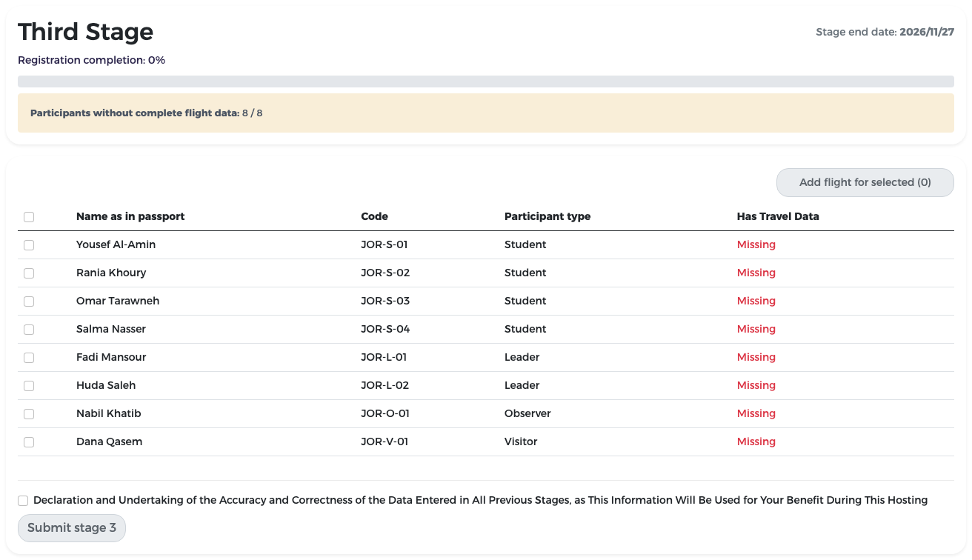972x560 pixels.
Task: Click Submit stage 3 button
Action: 72,528
